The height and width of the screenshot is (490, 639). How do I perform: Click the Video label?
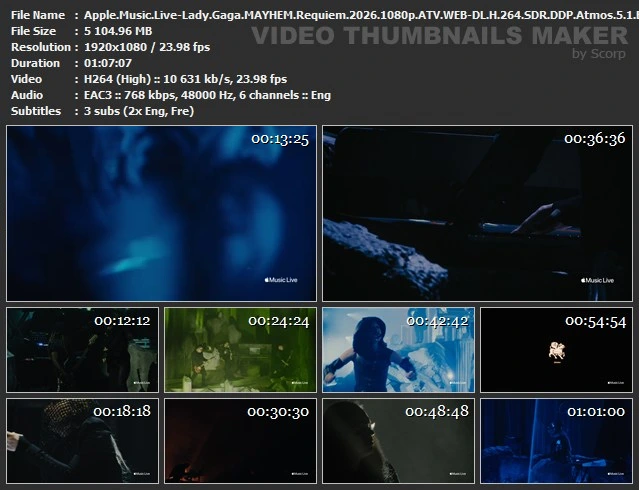(26, 79)
